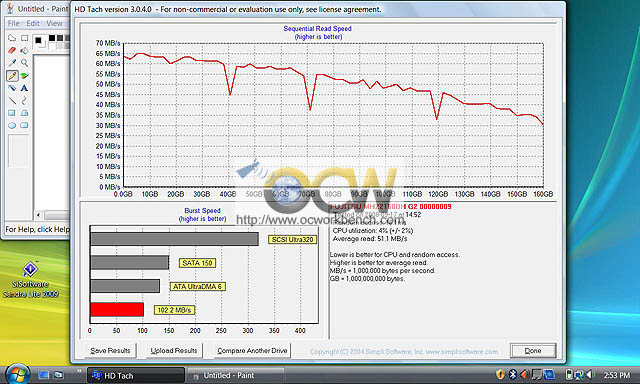Click the red burst speed result bar

117,310
